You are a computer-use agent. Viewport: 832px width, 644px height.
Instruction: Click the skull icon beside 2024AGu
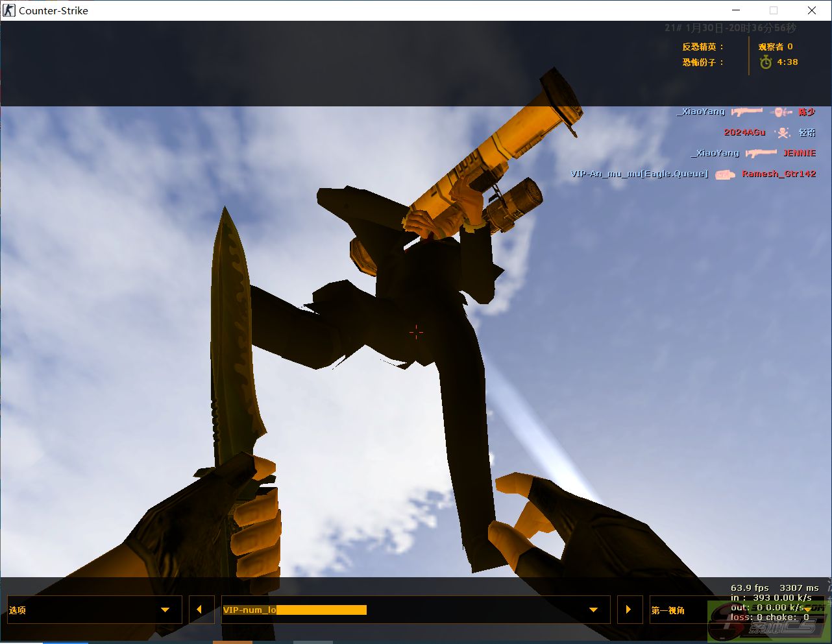[x=783, y=132]
